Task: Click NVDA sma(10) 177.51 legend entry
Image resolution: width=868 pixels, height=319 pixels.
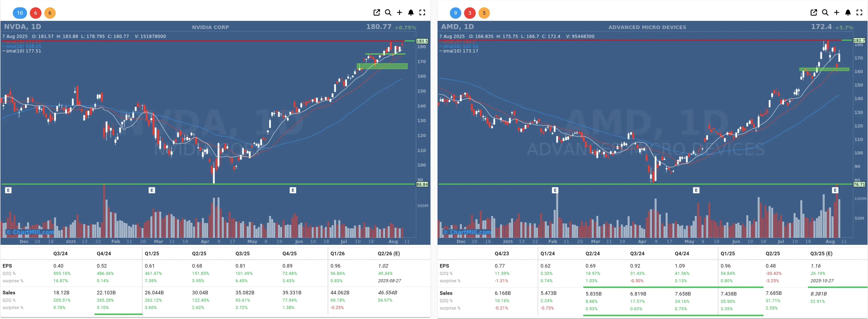Action: (x=22, y=51)
